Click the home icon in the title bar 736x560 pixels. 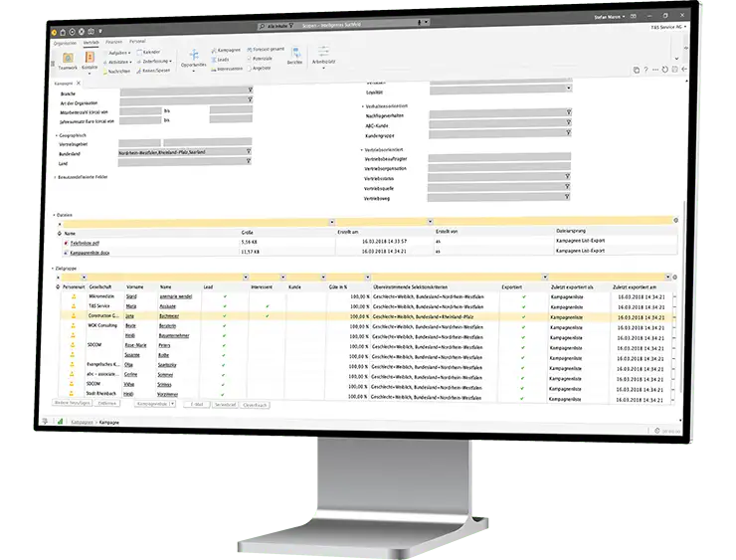[63, 32]
